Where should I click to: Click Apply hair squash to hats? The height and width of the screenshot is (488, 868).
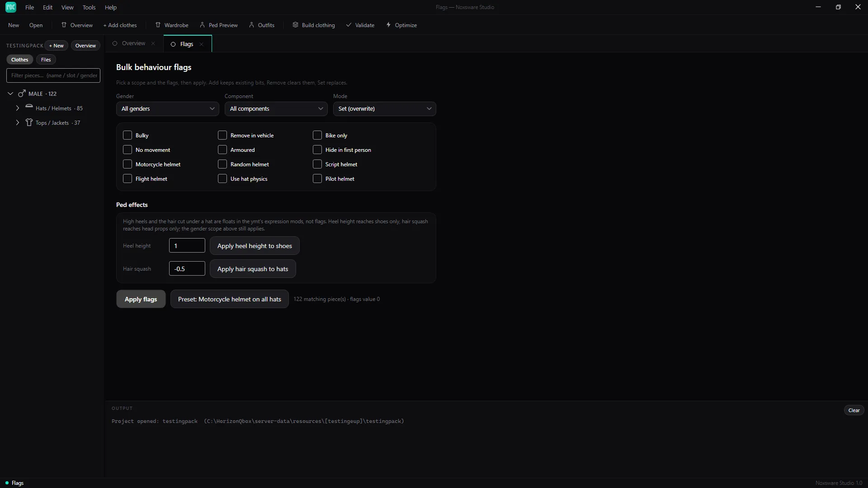tap(253, 269)
